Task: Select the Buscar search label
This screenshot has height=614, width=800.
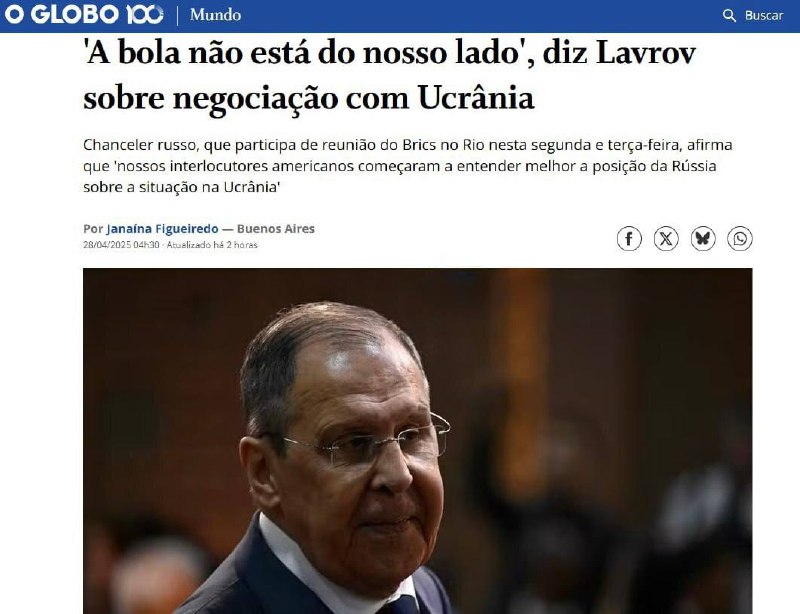Action: click(x=764, y=15)
